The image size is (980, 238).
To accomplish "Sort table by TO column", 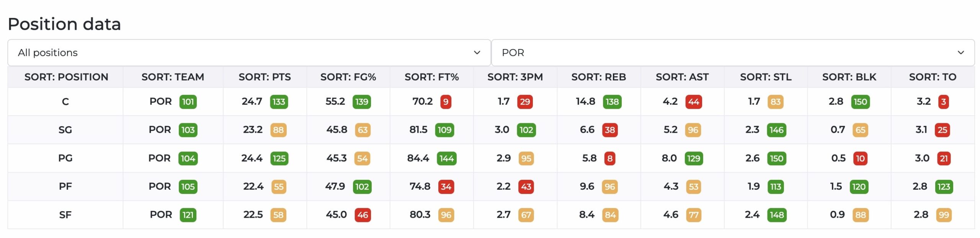I will (x=932, y=77).
